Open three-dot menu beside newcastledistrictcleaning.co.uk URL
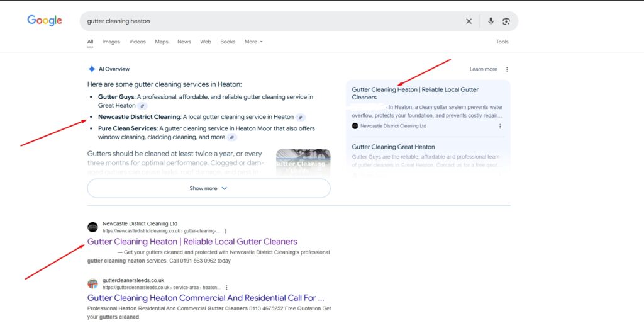Image resolution: width=644 pixels, height=328 pixels. click(226, 231)
